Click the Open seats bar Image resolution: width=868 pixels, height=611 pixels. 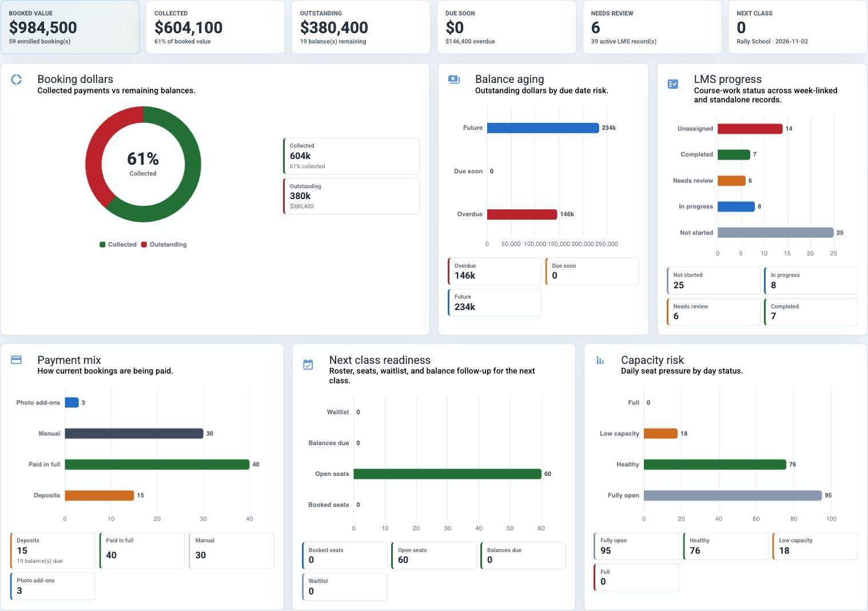[x=447, y=474]
